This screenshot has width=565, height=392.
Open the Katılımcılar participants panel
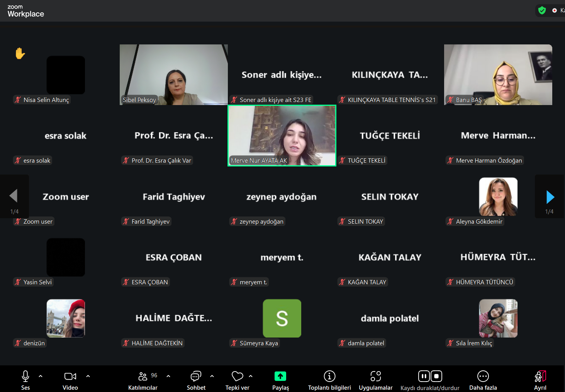click(143, 377)
